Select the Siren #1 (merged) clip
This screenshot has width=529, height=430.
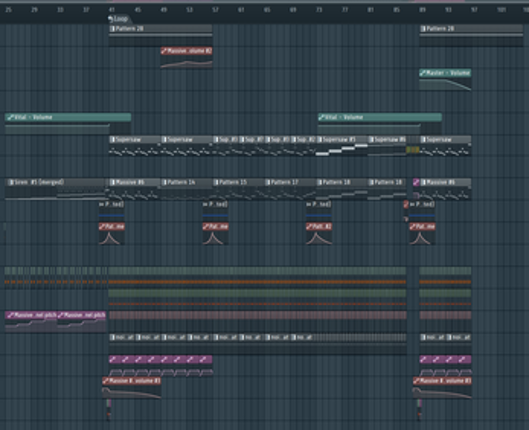pyautogui.click(x=56, y=182)
